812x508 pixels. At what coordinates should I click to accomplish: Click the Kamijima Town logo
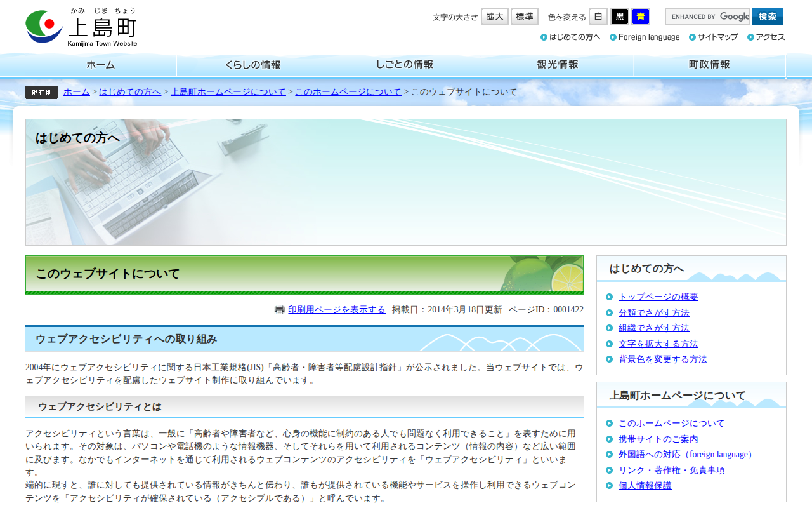[81, 27]
